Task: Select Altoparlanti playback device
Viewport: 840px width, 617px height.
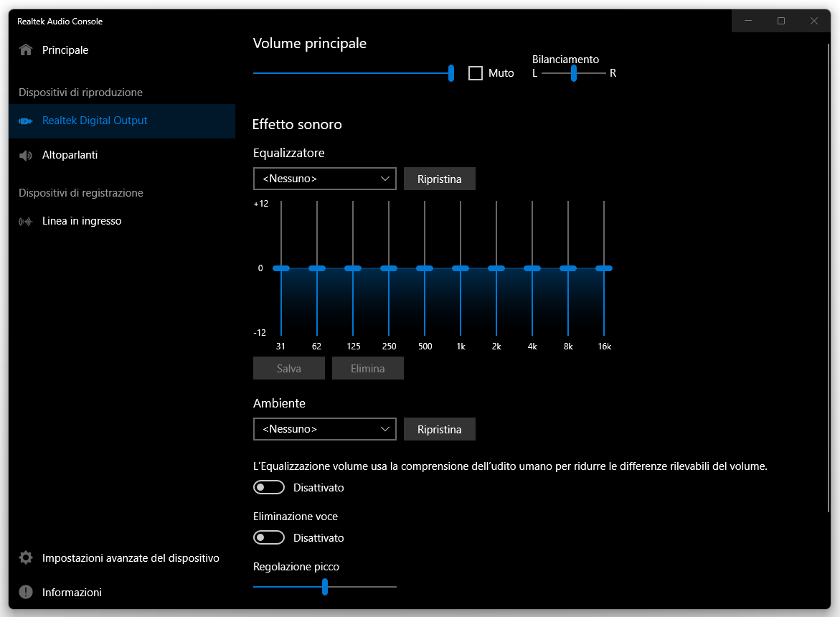Action: click(x=122, y=155)
